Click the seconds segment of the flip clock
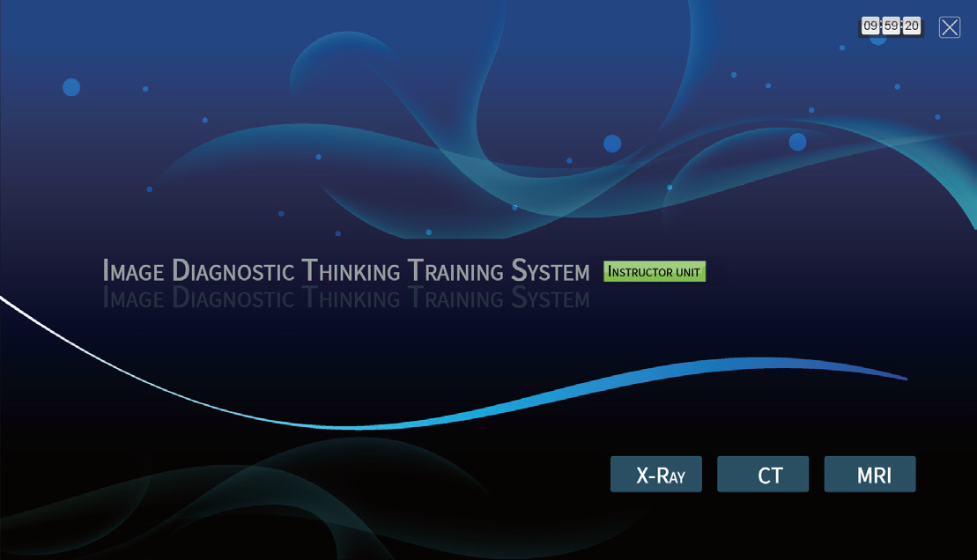Image resolution: width=977 pixels, height=560 pixels. pos(911,26)
